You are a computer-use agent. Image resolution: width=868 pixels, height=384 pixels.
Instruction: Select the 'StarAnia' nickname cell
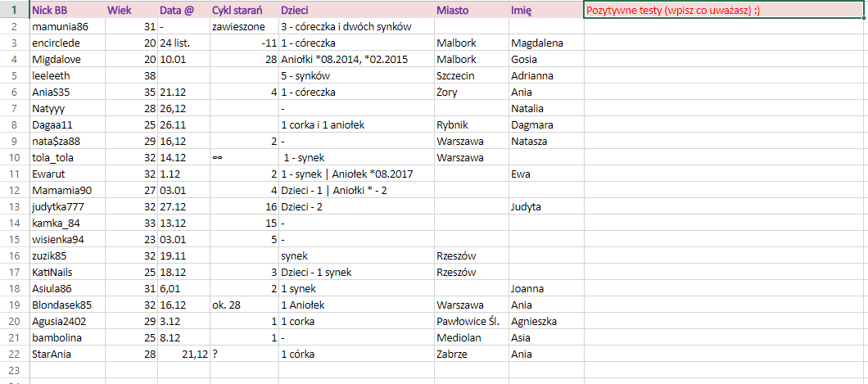tap(67, 354)
